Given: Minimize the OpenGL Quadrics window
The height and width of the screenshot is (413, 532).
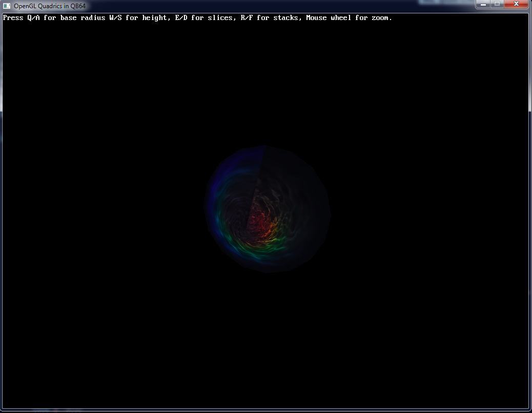Looking at the screenshot, I should (x=483, y=4).
